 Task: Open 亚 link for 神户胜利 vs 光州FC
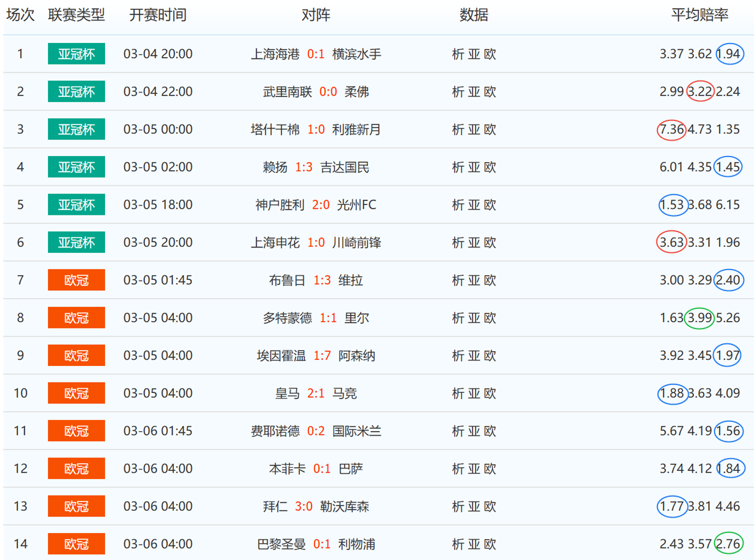[x=474, y=205]
